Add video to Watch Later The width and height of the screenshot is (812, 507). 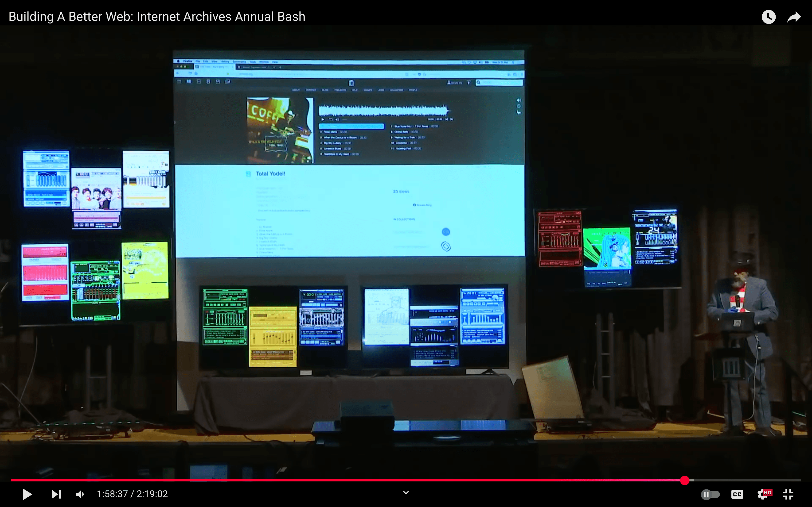pyautogui.click(x=768, y=17)
